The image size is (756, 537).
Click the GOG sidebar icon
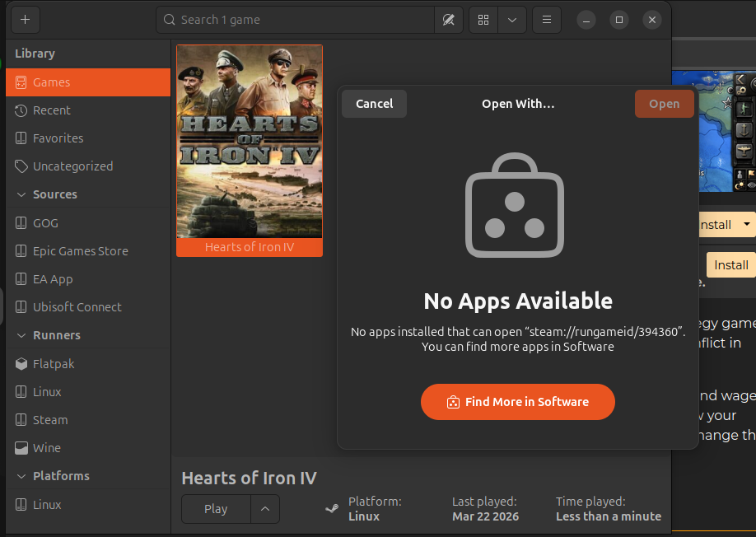tap(21, 223)
